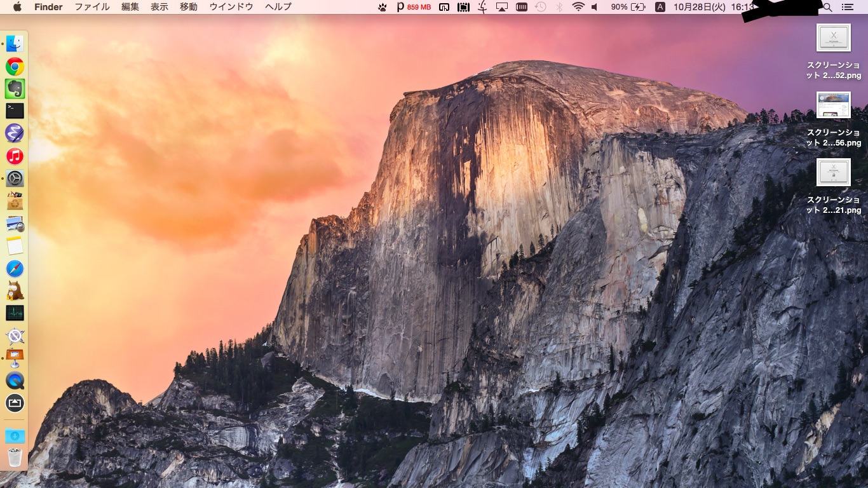Click the date and time display
The image size is (868, 488).
(714, 7)
